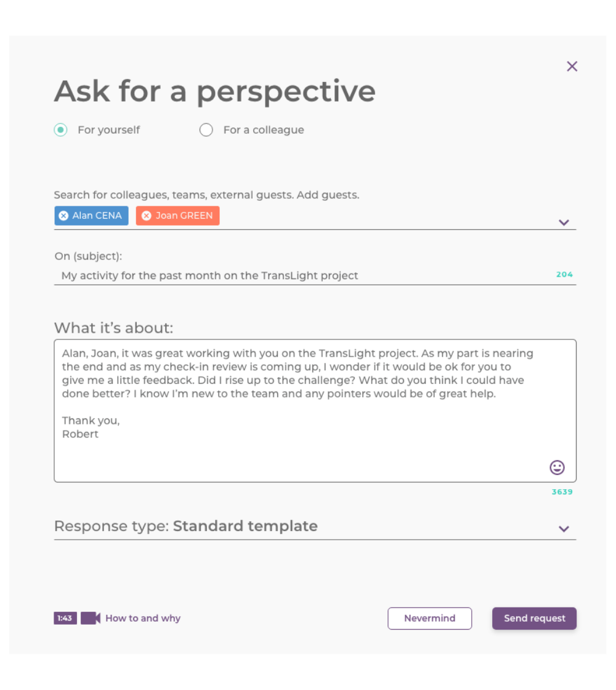Select the Alan CENA recipient chip

(95, 216)
